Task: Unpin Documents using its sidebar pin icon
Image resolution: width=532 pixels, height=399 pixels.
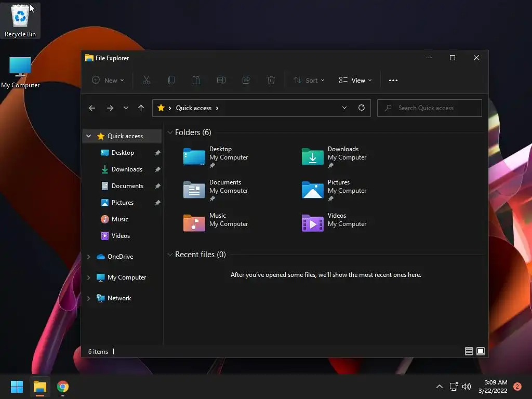Action: 157,186
